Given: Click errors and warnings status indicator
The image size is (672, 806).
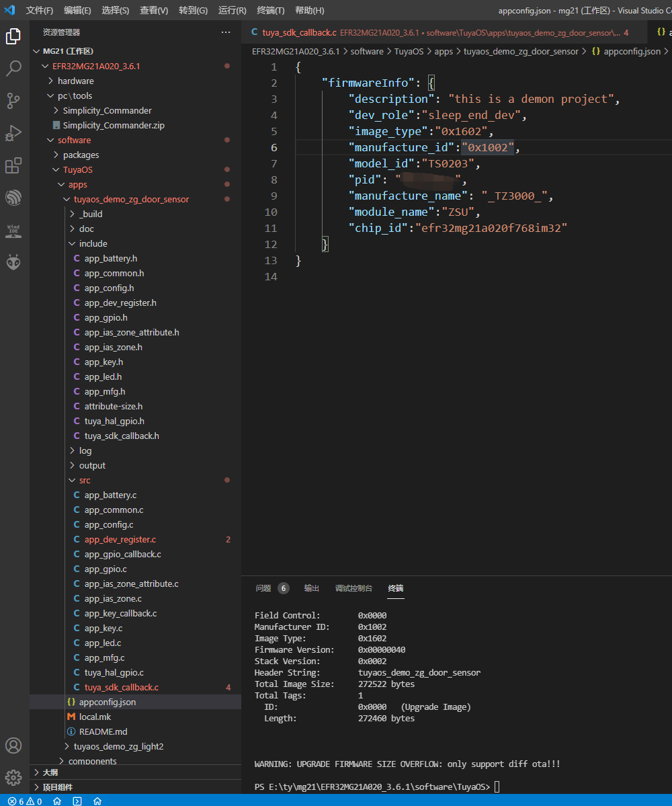Looking at the screenshot, I should point(25,801).
